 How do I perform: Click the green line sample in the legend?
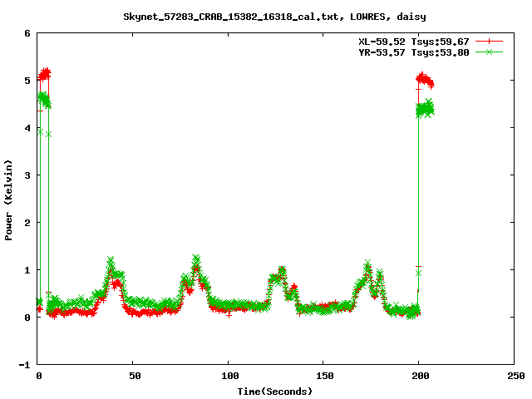(490, 52)
